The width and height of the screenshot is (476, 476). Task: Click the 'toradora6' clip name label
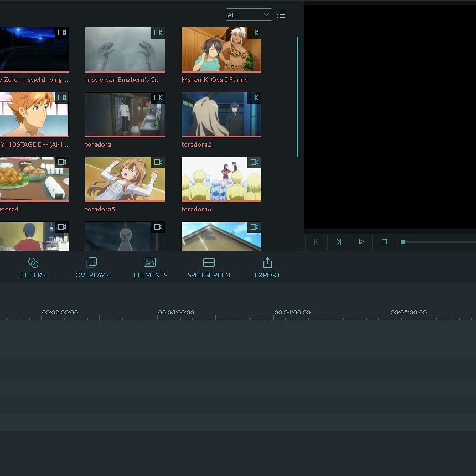196,209
